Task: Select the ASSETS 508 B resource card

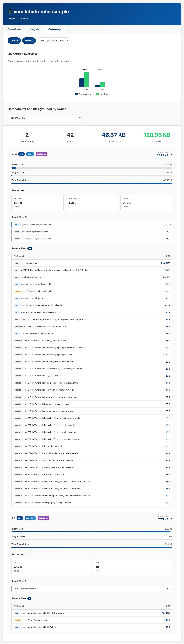Action: pos(38,203)
